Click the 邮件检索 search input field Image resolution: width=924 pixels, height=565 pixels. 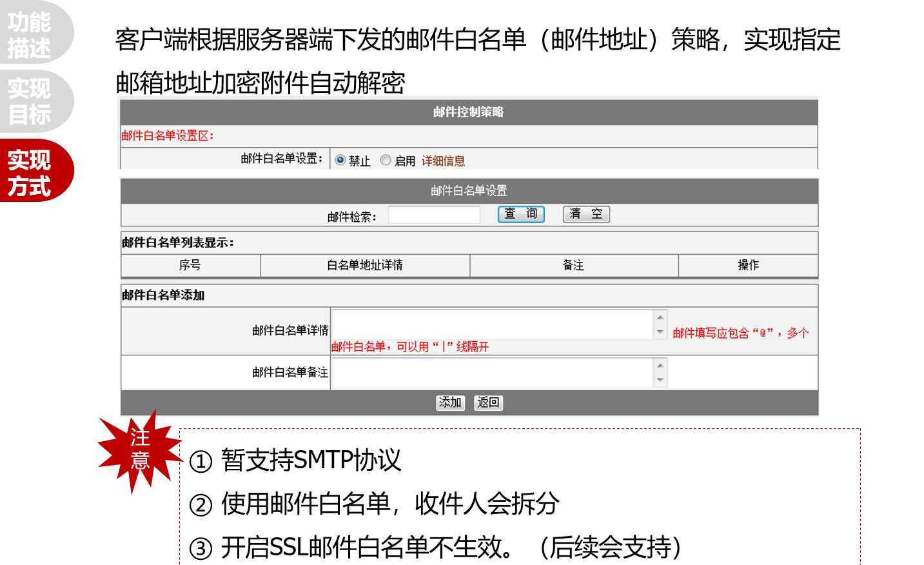(434, 215)
